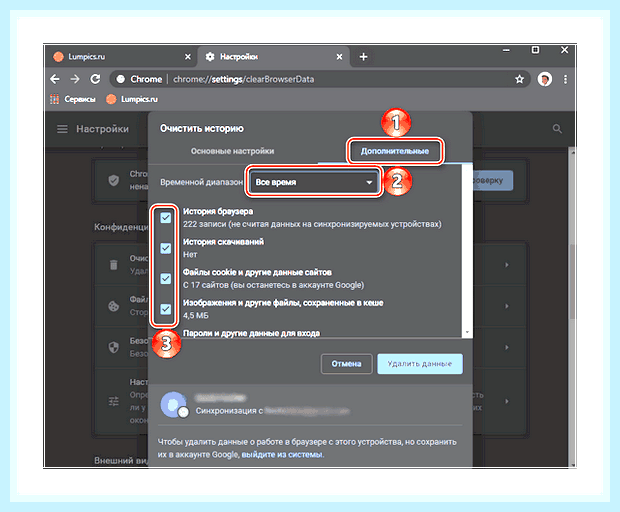
Task: Open the profile avatar in the toolbar
Action: coord(544,79)
